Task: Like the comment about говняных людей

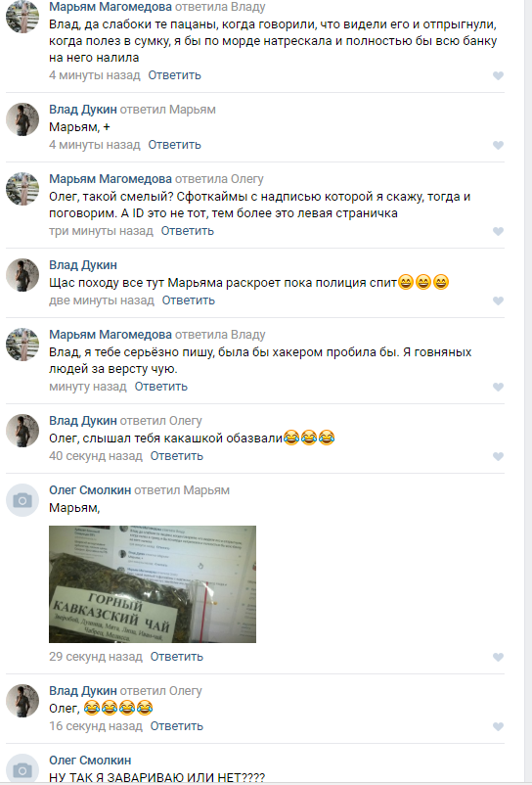Action: pyautogui.click(x=498, y=387)
